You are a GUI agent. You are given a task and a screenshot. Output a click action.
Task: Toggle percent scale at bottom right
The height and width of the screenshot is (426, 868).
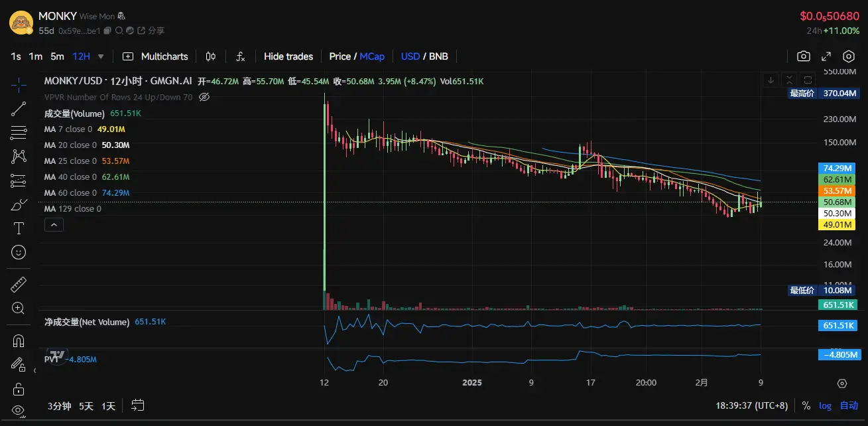[x=806, y=405]
